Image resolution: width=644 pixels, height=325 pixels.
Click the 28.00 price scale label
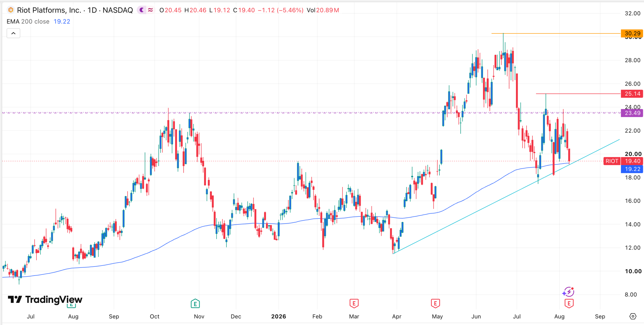pyautogui.click(x=632, y=60)
